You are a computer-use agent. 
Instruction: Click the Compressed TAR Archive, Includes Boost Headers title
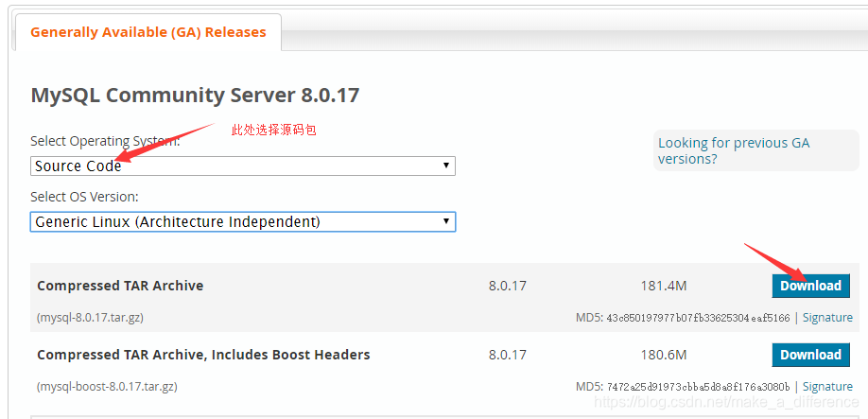(x=203, y=355)
